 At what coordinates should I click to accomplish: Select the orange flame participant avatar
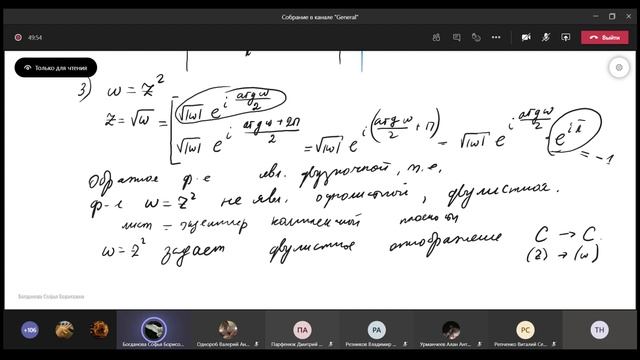click(x=99, y=330)
